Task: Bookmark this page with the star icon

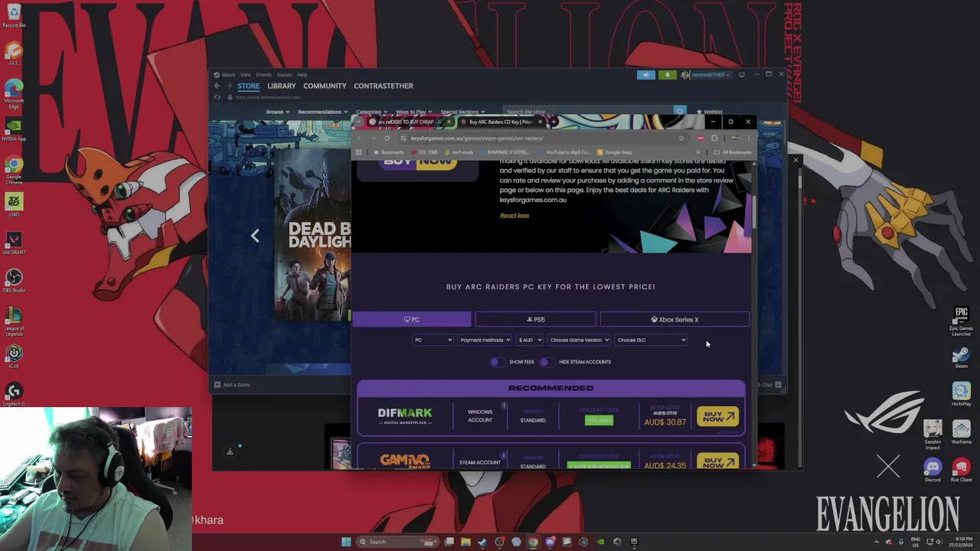Action: pyautogui.click(x=681, y=138)
